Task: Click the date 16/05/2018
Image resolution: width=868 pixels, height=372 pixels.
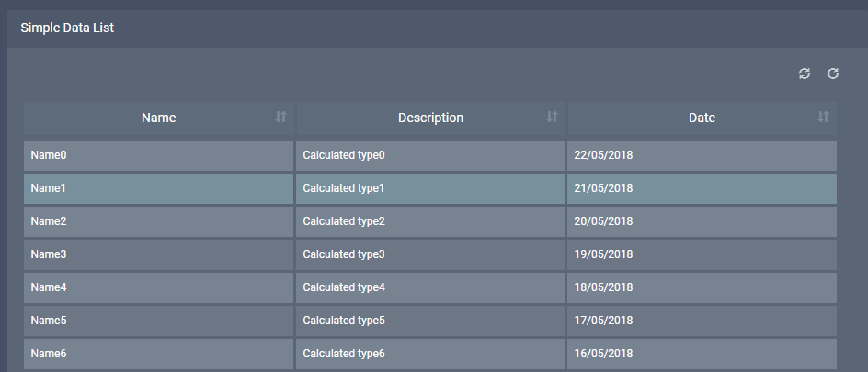Action: point(603,355)
